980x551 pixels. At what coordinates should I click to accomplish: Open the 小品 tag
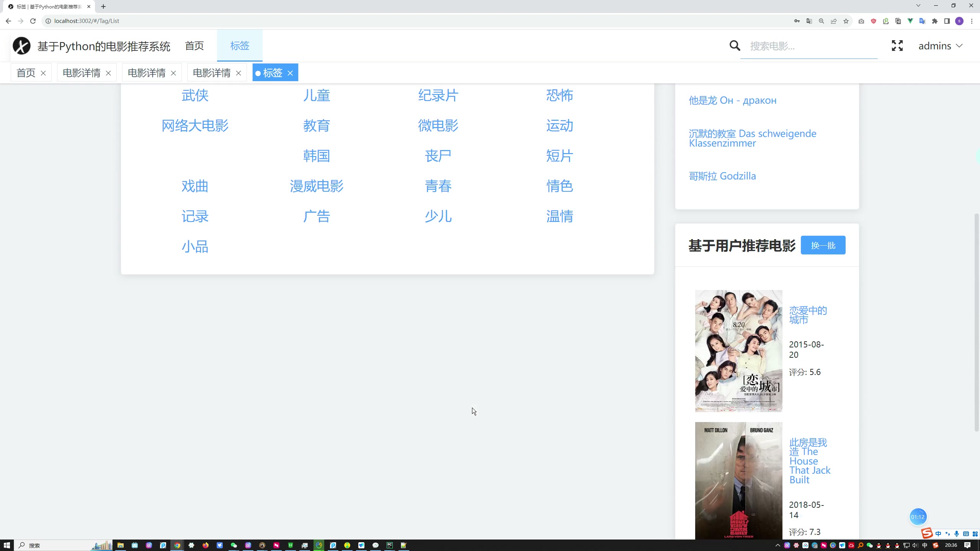[x=195, y=247]
